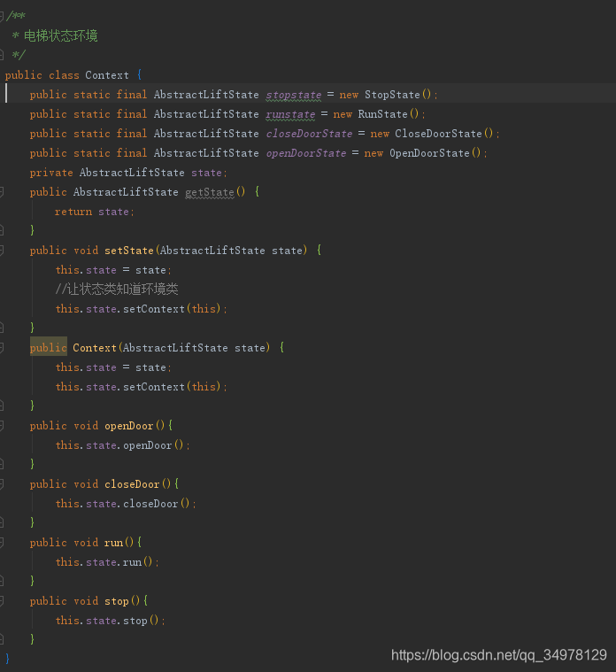616x672 pixels.
Task: Click the closeDoorState field name
Action: click(309, 134)
